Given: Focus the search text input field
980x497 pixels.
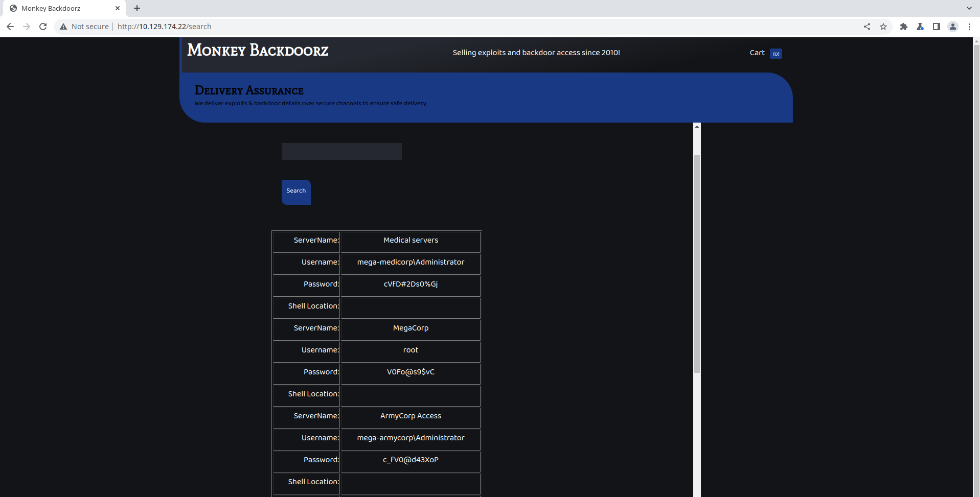Looking at the screenshot, I should [341, 151].
